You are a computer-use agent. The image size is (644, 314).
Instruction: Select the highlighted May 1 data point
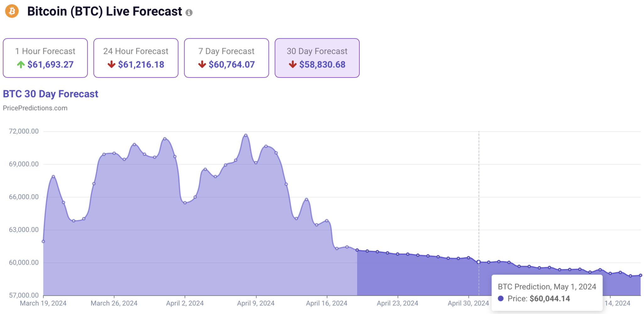tap(479, 262)
